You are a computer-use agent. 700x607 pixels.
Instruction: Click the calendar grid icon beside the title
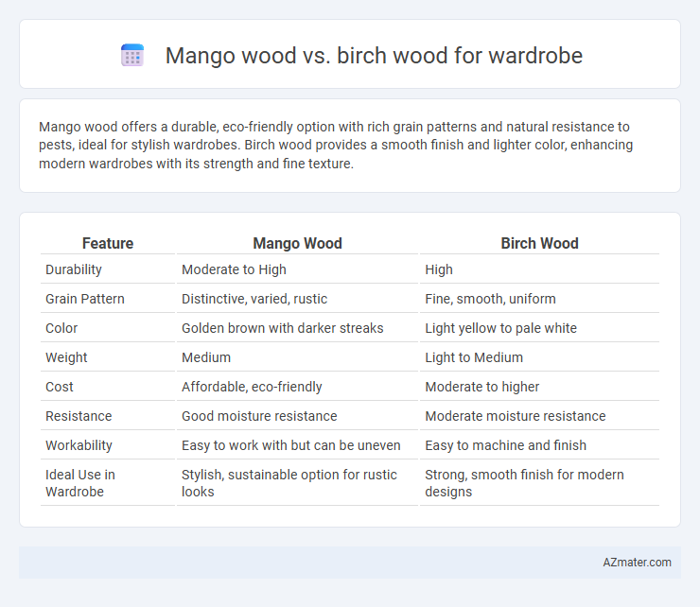pos(132,56)
